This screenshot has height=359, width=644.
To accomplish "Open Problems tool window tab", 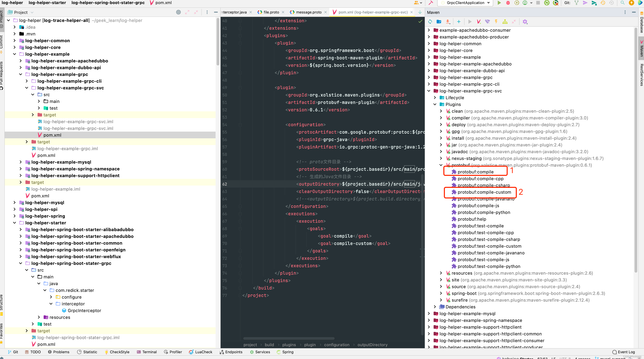I will pyautogui.click(x=59, y=352).
